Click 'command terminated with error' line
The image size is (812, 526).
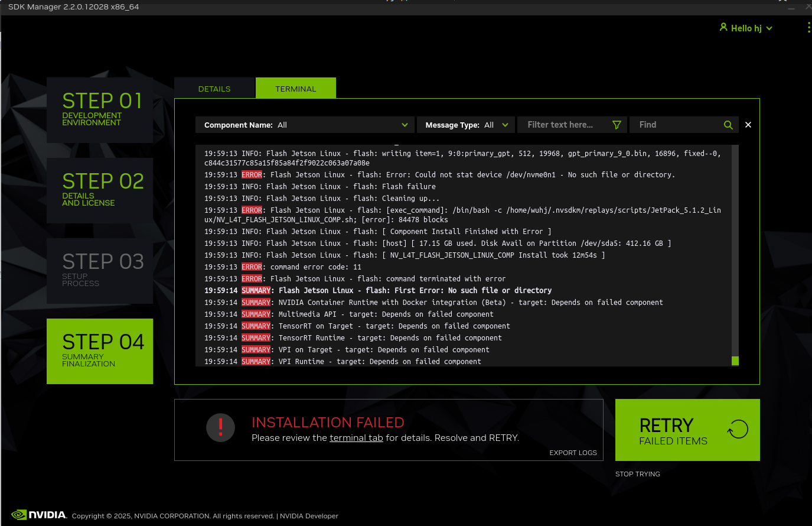click(x=355, y=279)
